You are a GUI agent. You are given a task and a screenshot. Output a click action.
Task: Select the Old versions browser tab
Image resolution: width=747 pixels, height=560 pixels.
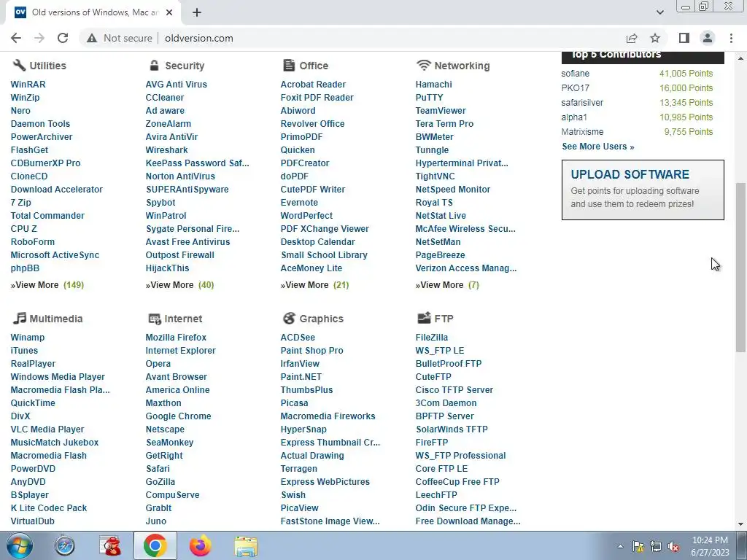click(93, 12)
